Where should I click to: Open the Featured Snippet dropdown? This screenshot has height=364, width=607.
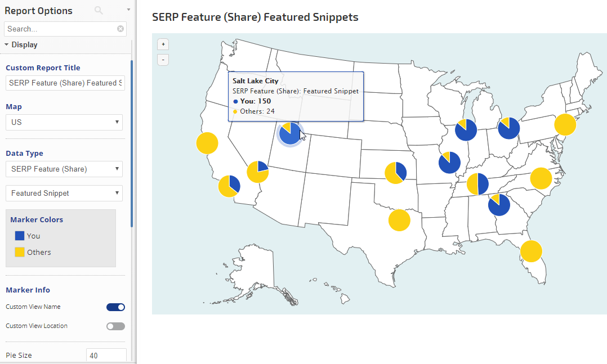(64, 194)
